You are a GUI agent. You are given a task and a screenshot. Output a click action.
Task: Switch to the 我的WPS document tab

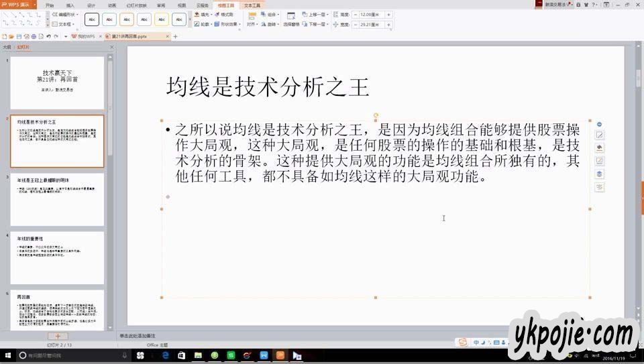[85, 36]
